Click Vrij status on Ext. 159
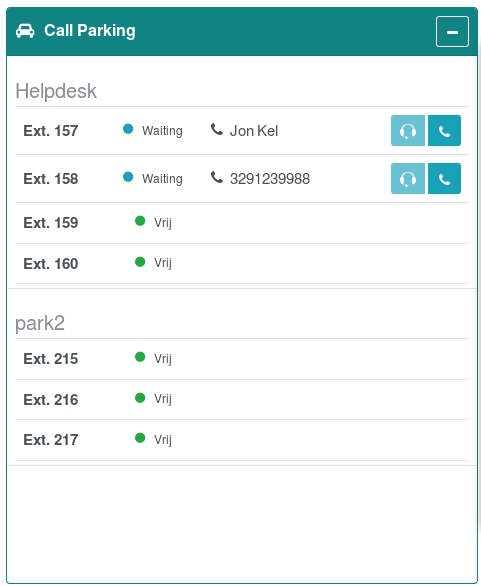Screen dimensions: 481x586 pos(163,223)
